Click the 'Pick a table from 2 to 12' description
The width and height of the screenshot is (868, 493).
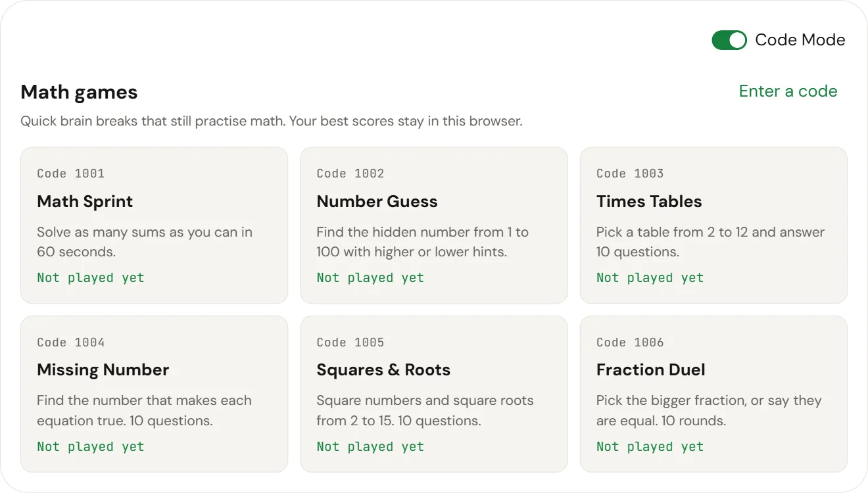coord(710,242)
